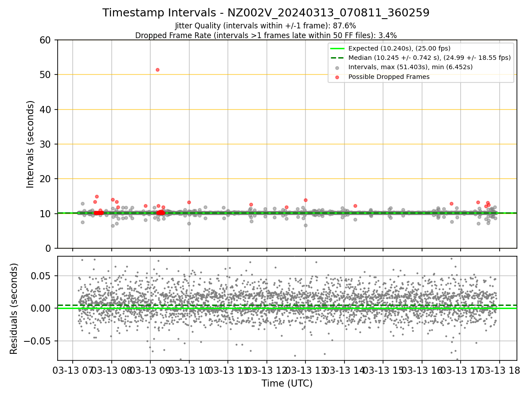Click the 'Expected (10.240s), (25.00 fps)' legend label
This screenshot has width=532, height=399.
point(399,48)
